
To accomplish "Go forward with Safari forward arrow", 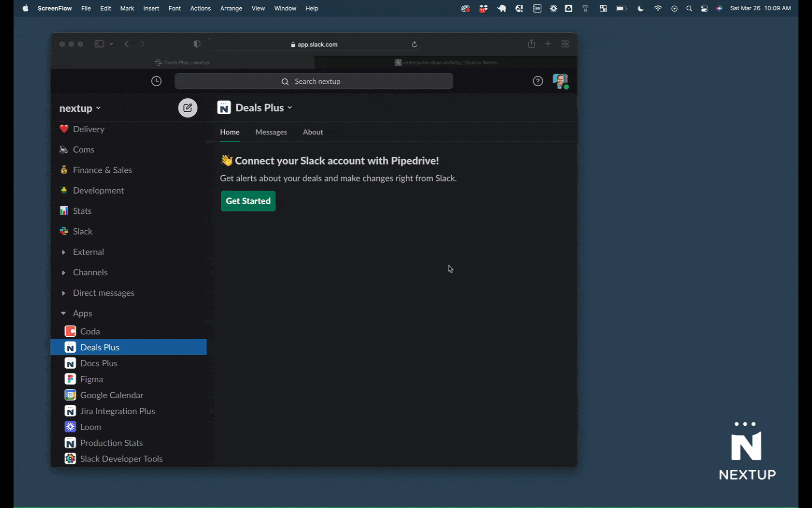I will [143, 44].
